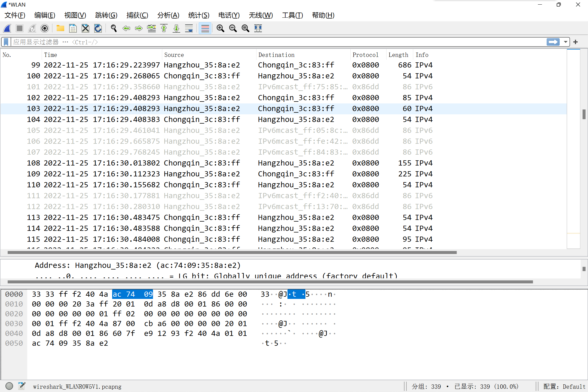Open the filter bookmark menu
Screen dimensions: 588x392
click(x=6, y=42)
